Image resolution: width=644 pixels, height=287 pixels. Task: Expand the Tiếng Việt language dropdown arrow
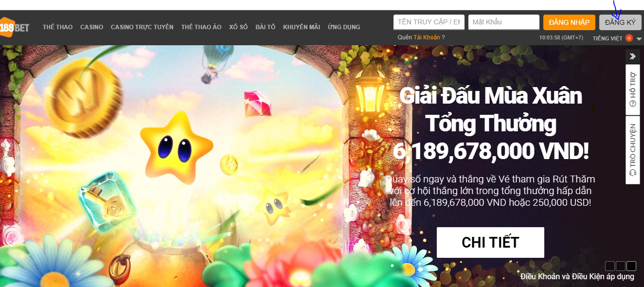click(639, 38)
